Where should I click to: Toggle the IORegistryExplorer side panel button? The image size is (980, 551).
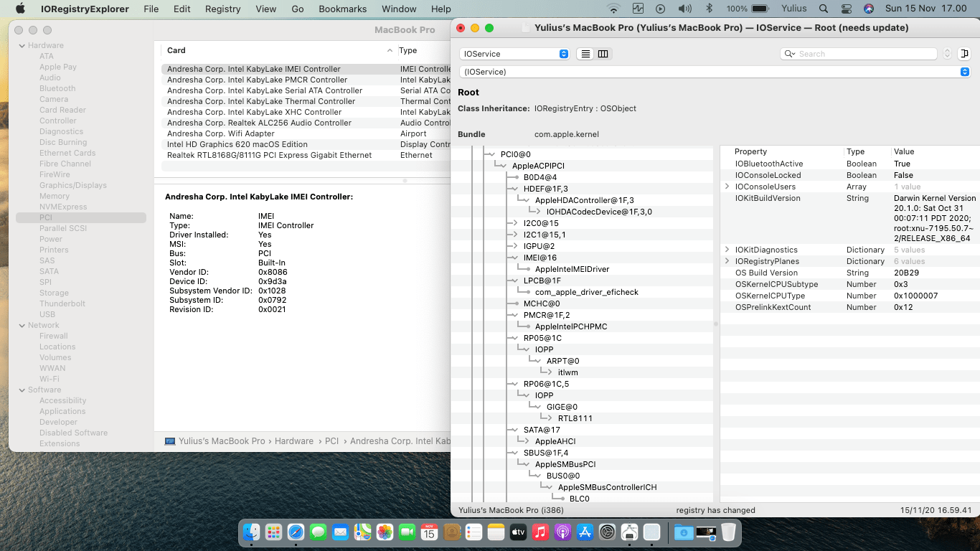(x=964, y=54)
